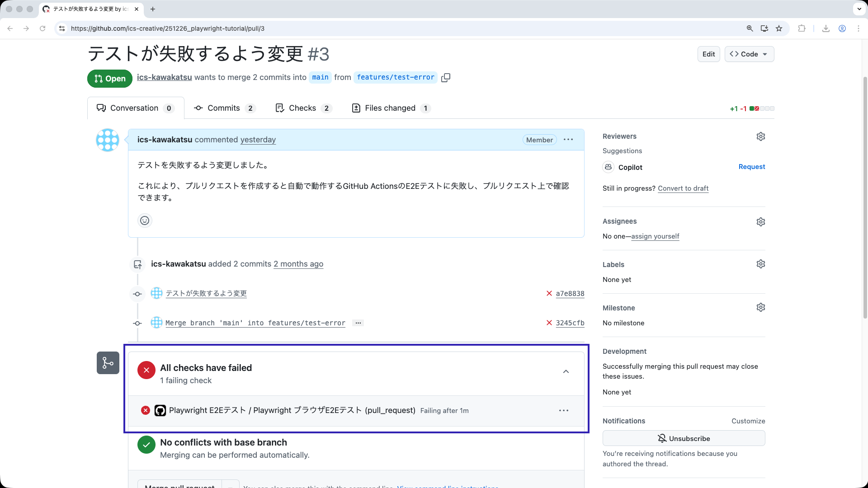The height and width of the screenshot is (488, 868).
Task: Request a Copilot review
Action: pos(751,167)
